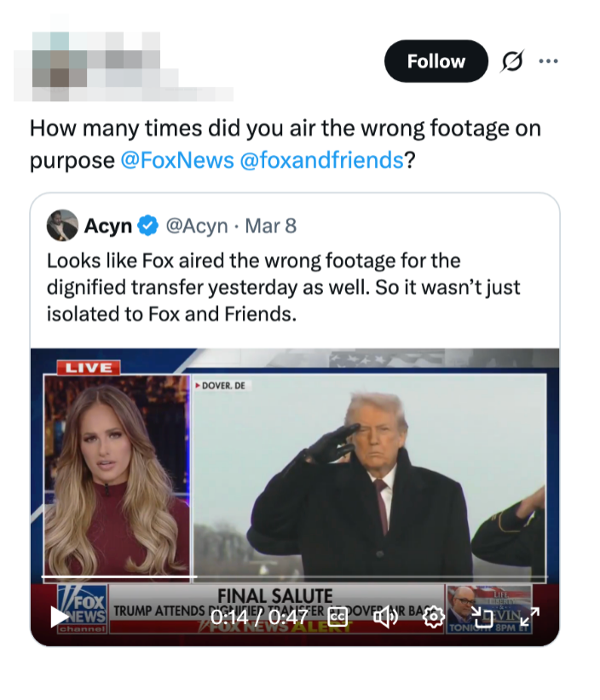Click the video time display 0:14 / 0:47
600x700 pixels.
[x=259, y=616]
